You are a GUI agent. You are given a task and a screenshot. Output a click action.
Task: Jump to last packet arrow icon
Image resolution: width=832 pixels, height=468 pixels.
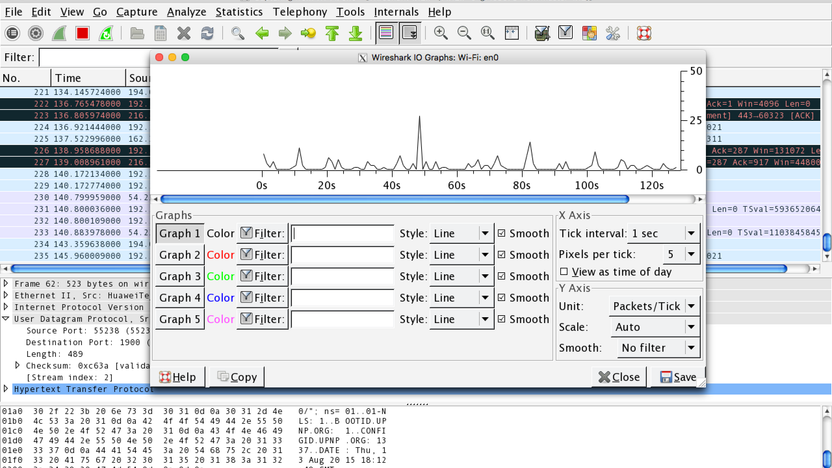tap(356, 33)
